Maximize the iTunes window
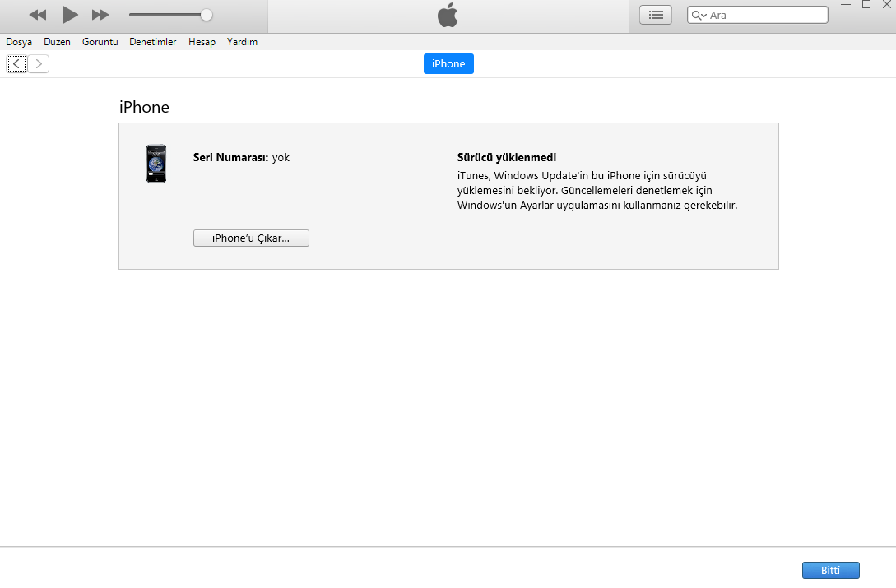Screen dimensions: 896x588 pos(866,5)
